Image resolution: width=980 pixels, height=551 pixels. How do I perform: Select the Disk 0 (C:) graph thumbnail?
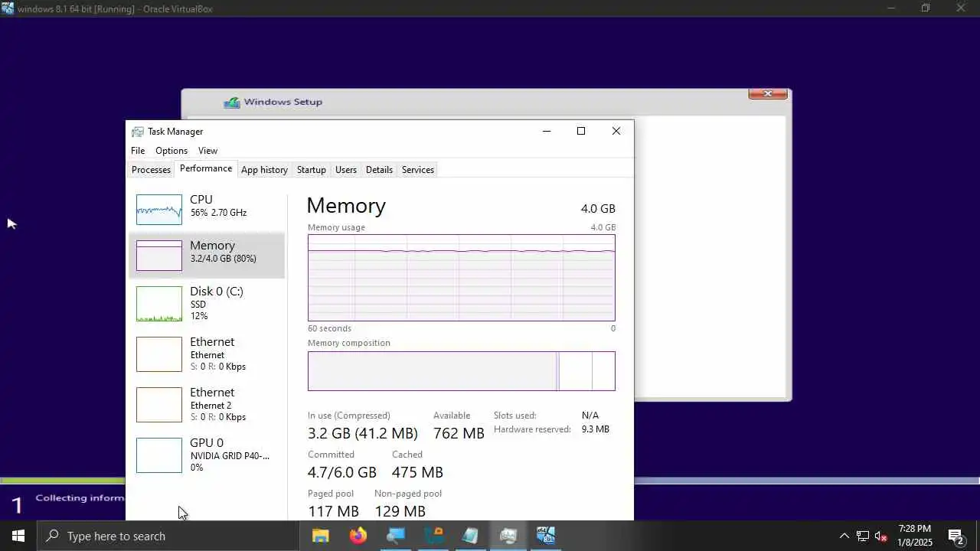tap(159, 304)
